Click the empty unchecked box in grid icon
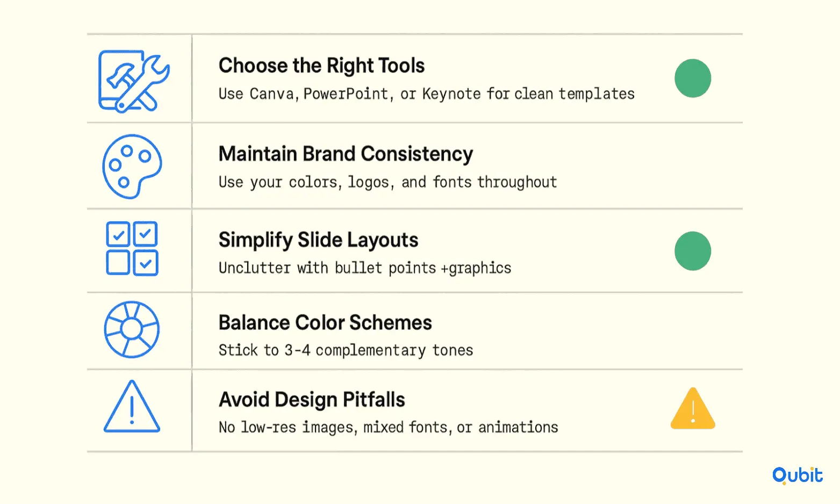The image size is (840, 504). click(x=118, y=263)
